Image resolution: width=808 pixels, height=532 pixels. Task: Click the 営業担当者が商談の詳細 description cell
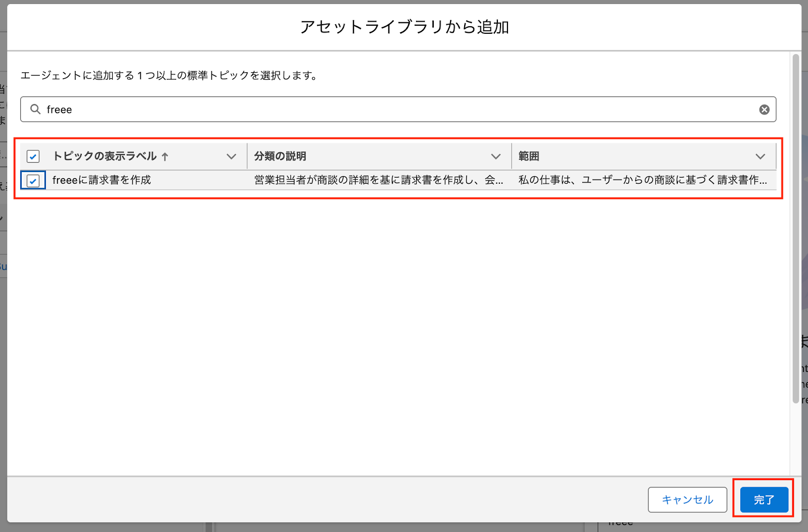379,180
